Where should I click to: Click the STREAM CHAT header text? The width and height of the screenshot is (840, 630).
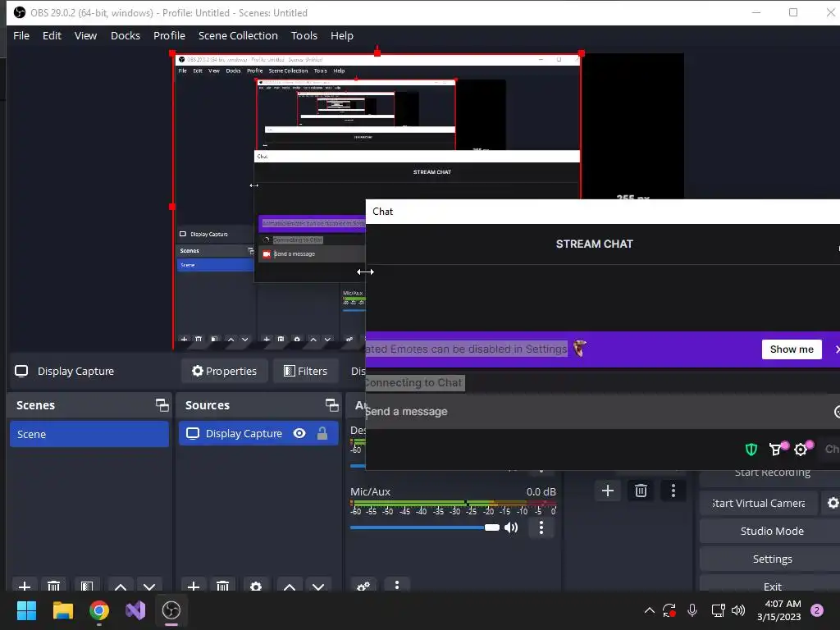point(594,244)
